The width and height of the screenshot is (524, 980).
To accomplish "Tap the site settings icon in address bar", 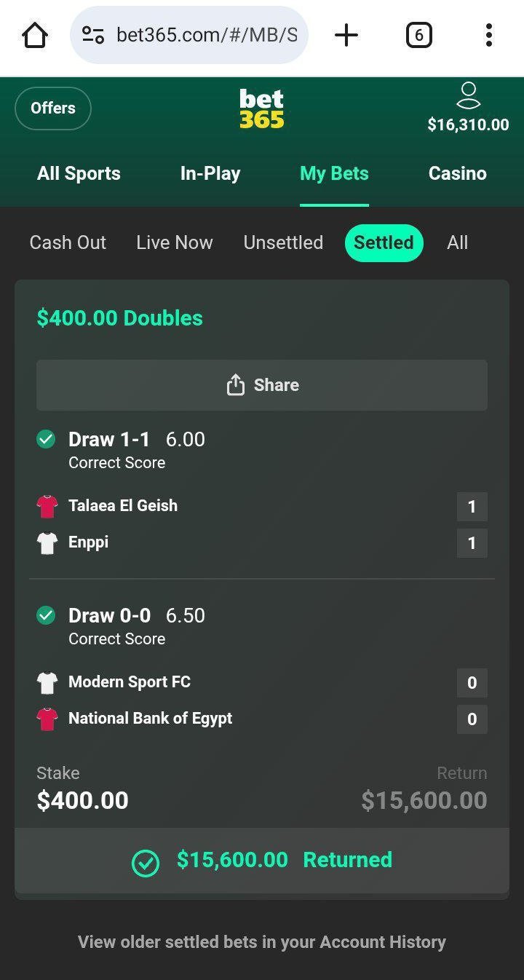I will pyautogui.click(x=93, y=35).
